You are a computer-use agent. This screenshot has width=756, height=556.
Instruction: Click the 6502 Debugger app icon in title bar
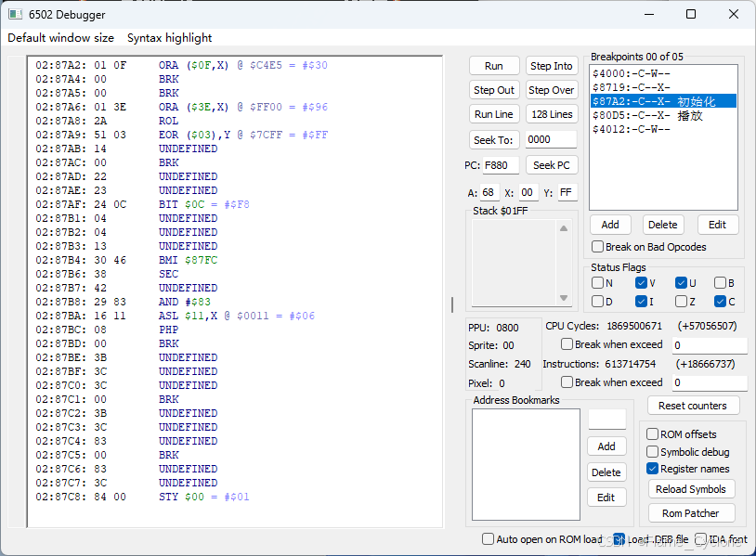(x=16, y=15)
